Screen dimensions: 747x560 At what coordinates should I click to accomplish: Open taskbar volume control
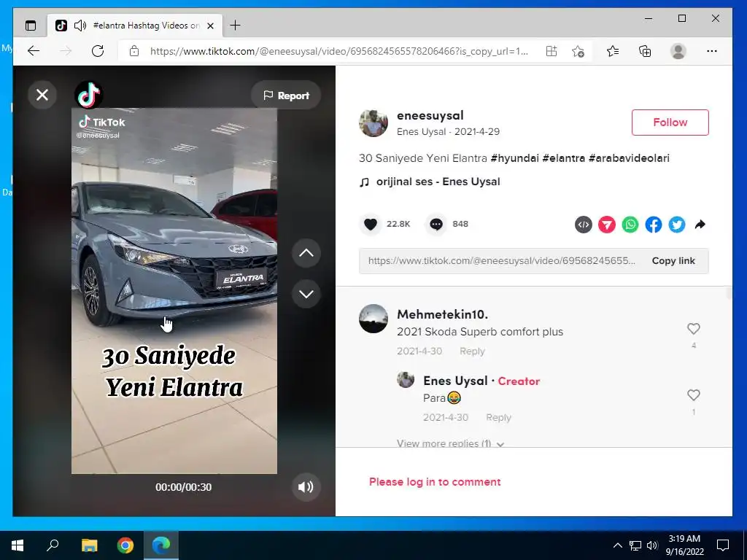click(652, 545)
